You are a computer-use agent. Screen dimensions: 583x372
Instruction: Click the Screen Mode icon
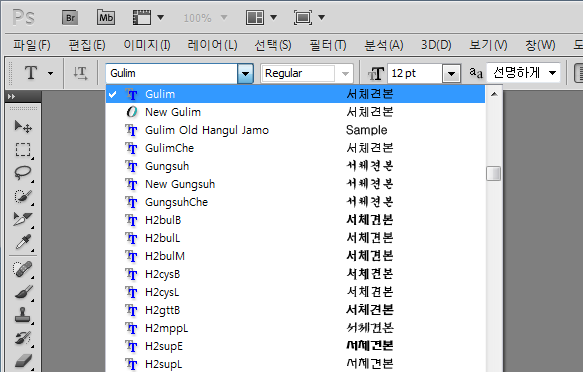click(x=303, y=17)
